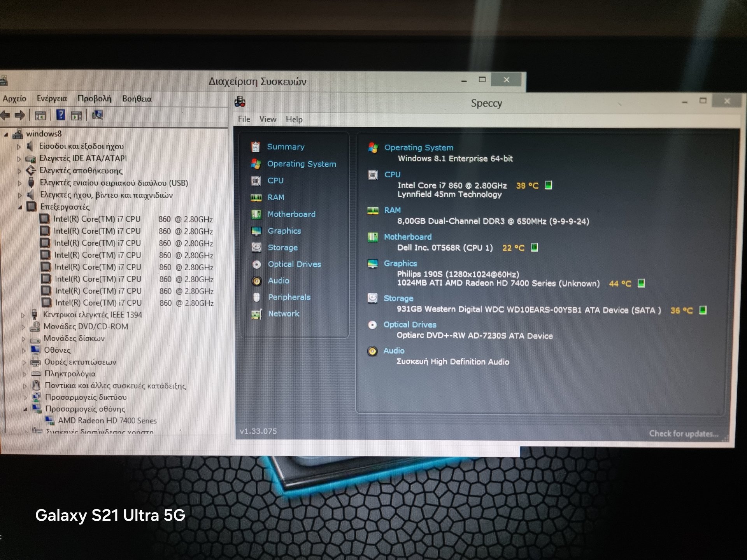Close the Device Manager window
This screenshot has width=747, height=560.
506,80
